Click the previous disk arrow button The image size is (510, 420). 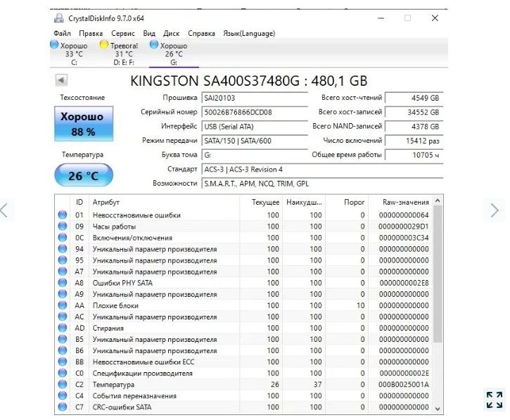pos(61,80)
